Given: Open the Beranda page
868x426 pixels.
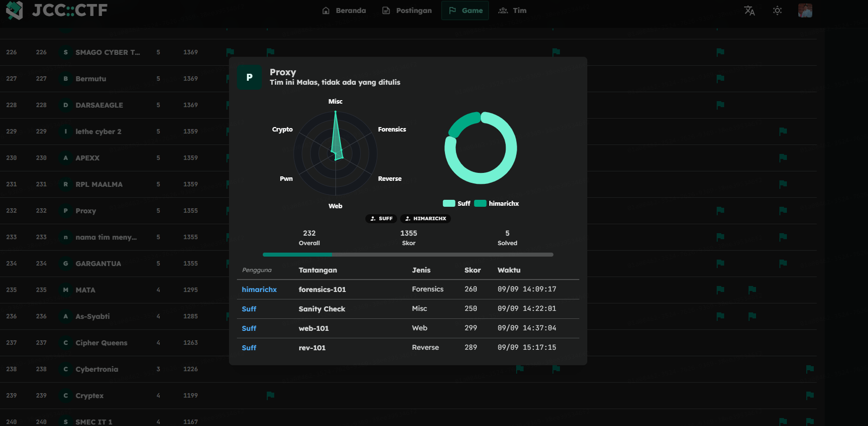Looking at the screenshot, I should pos(344,10).
